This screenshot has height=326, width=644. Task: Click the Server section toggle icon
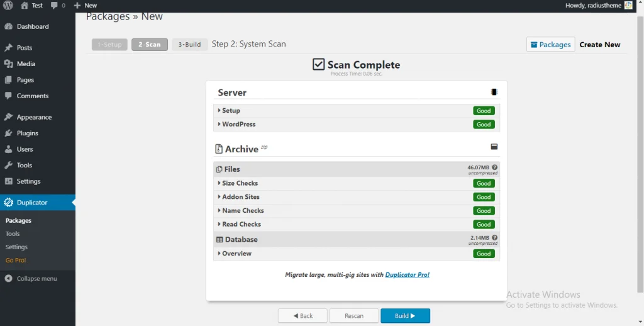(x=494, y=92)
